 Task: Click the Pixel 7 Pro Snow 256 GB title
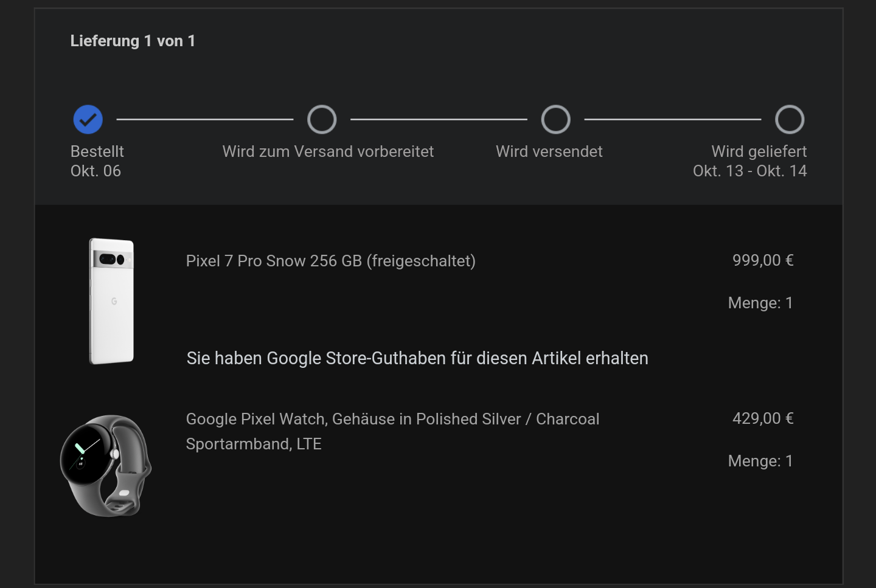(330, 261)
